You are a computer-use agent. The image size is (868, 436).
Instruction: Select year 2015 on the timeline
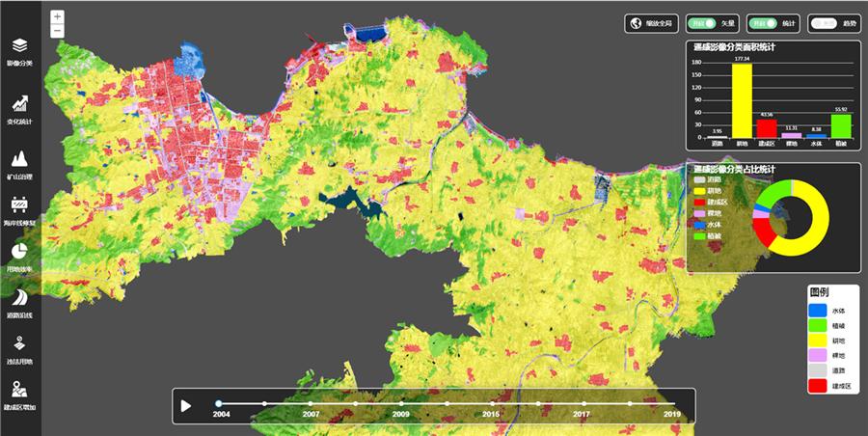tap(491, 403)
